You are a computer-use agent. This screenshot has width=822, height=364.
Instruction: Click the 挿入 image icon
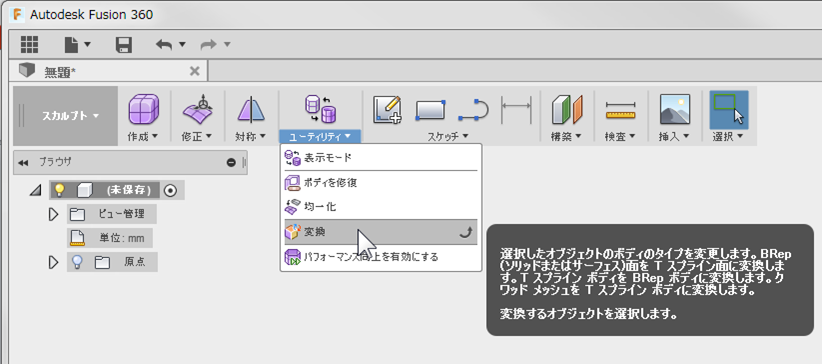point(675,109)
